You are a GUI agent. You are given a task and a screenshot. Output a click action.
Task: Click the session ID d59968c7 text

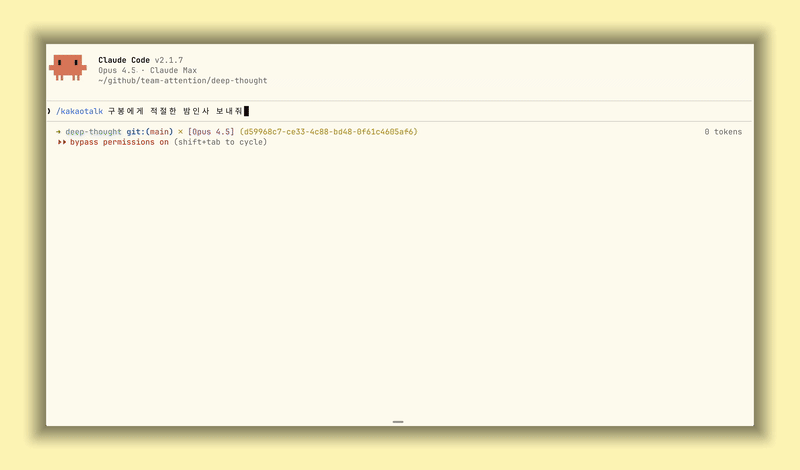click(x=328, y=132)
